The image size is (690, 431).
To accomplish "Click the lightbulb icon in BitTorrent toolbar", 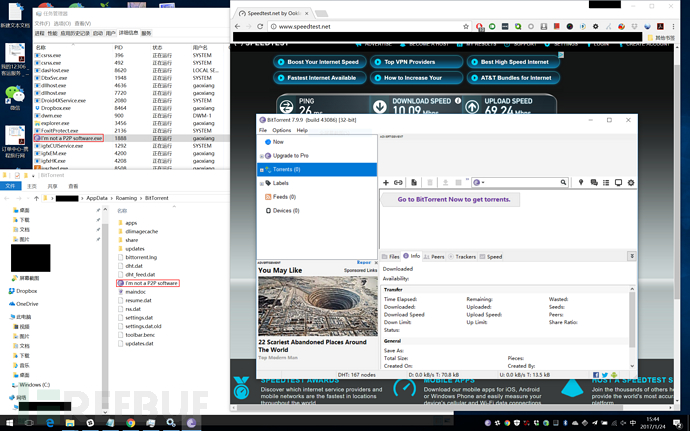I will point(581,182).
